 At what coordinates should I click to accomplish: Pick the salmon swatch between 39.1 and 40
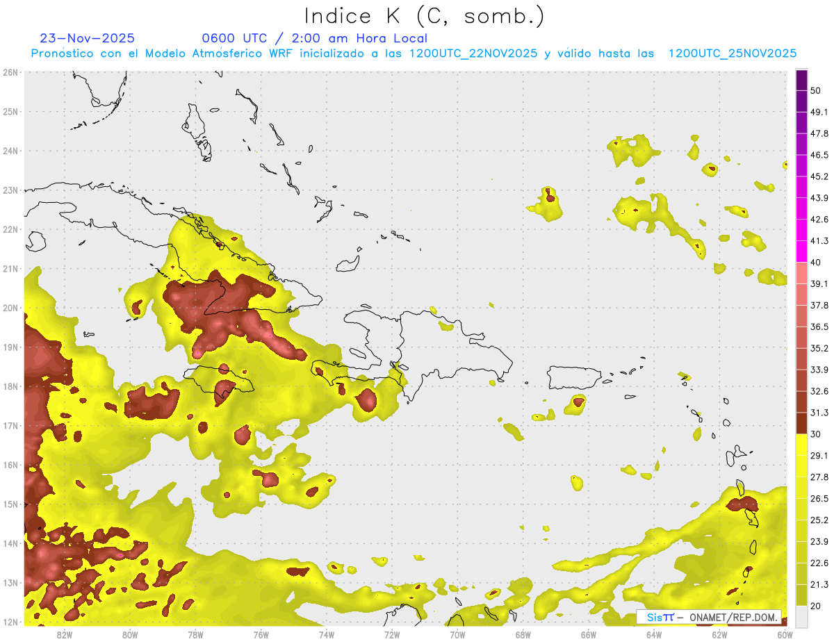(801, 273)
